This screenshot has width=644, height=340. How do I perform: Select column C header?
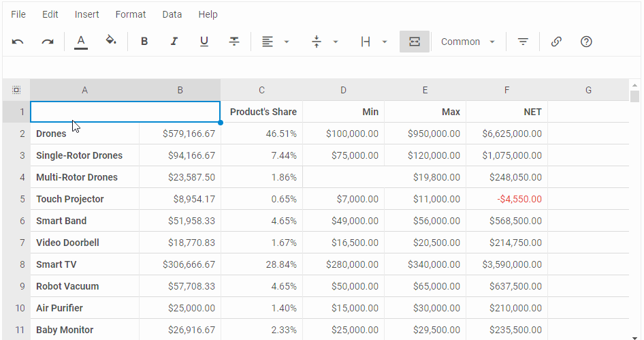click(261, 90)
